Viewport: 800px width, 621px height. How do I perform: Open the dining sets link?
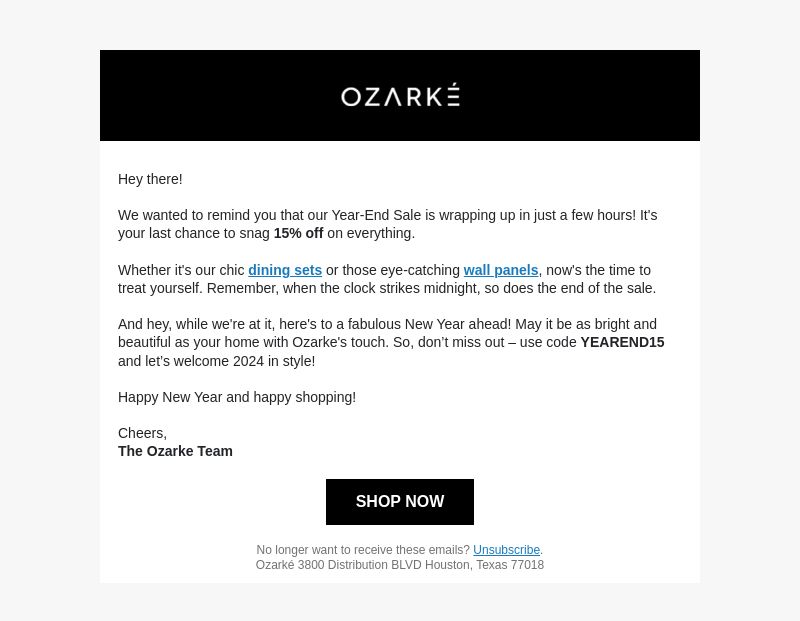[285, 270]
